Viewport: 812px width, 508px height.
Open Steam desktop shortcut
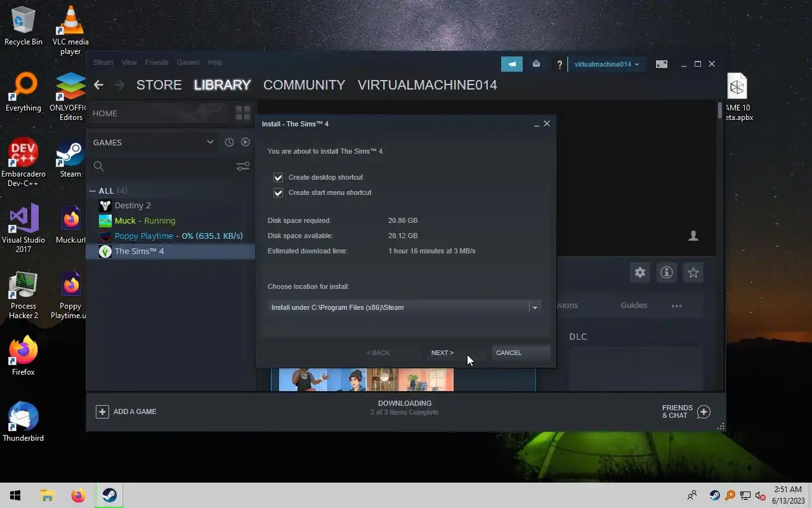tap(70, 157)
